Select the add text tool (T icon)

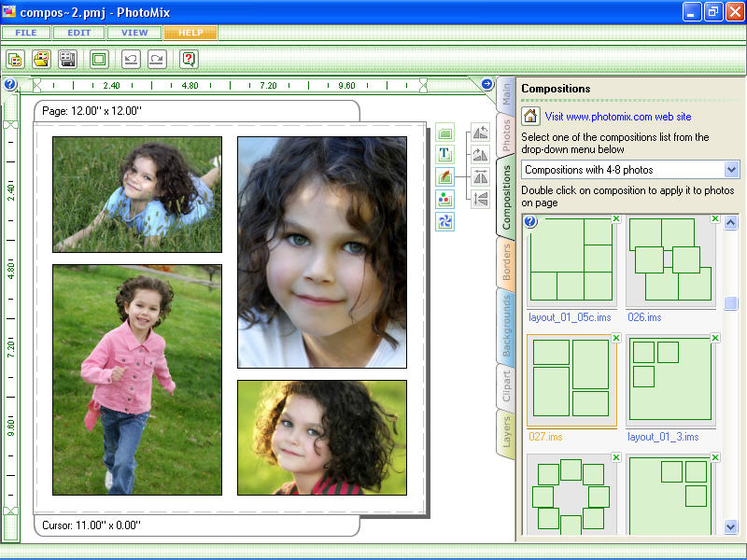point(445,154)
